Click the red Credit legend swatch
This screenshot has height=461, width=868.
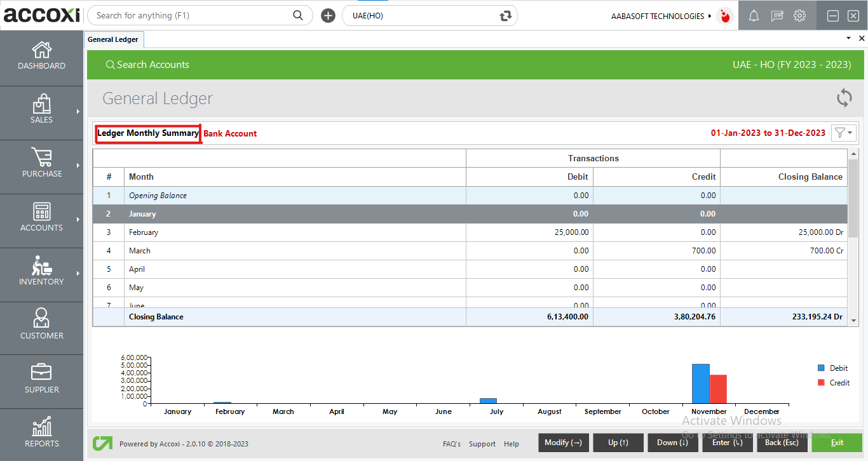821,382
